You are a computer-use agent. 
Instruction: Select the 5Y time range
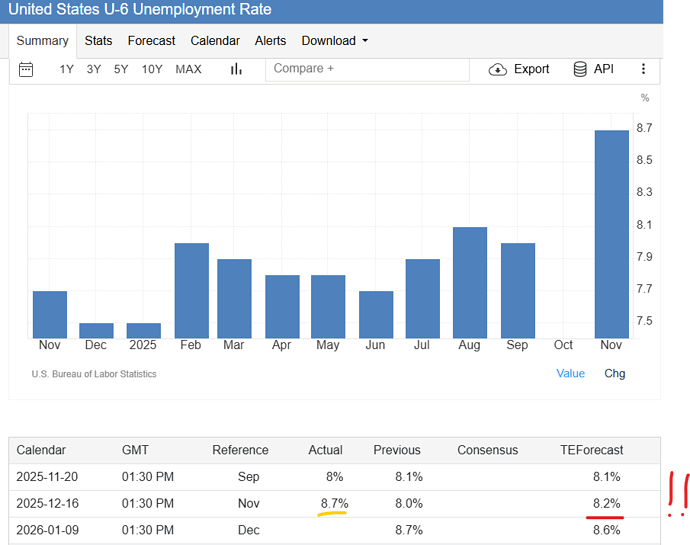tap(121, 69)
